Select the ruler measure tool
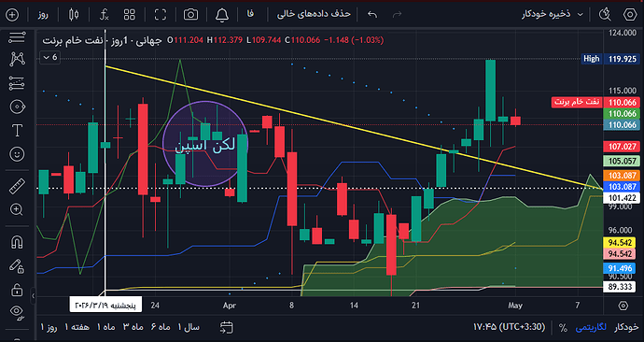Image resolution: width=644 pixels, height=342 pixels. point(17,186)
